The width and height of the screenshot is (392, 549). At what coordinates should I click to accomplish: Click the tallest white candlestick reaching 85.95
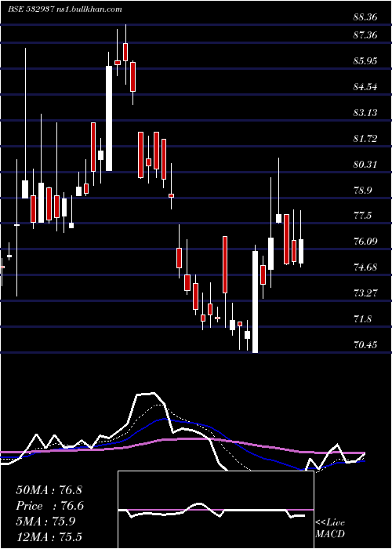(x=109, y=118)
